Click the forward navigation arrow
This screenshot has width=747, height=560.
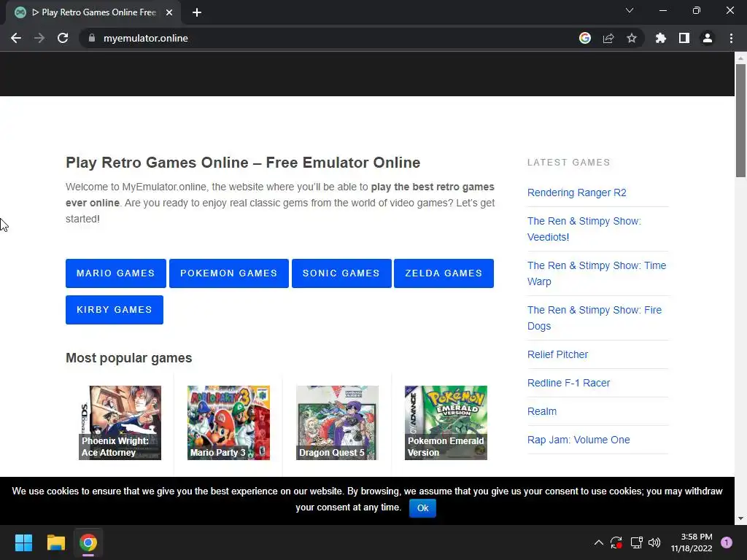coord(39,38)
